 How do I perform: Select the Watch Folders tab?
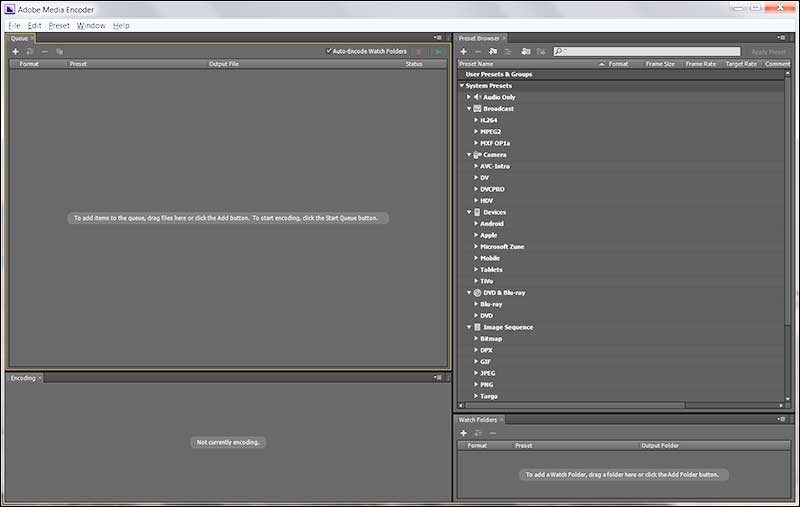pyautogui.click(x=478, y=420)
